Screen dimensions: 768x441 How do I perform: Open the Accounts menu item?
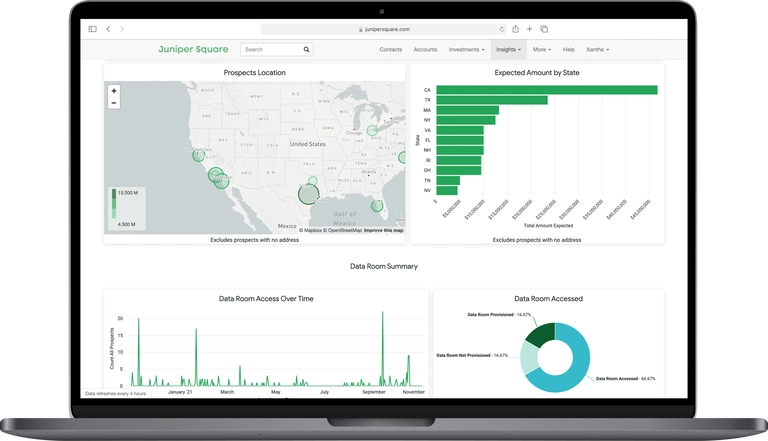pyautogui.click(x=425, y=49)
